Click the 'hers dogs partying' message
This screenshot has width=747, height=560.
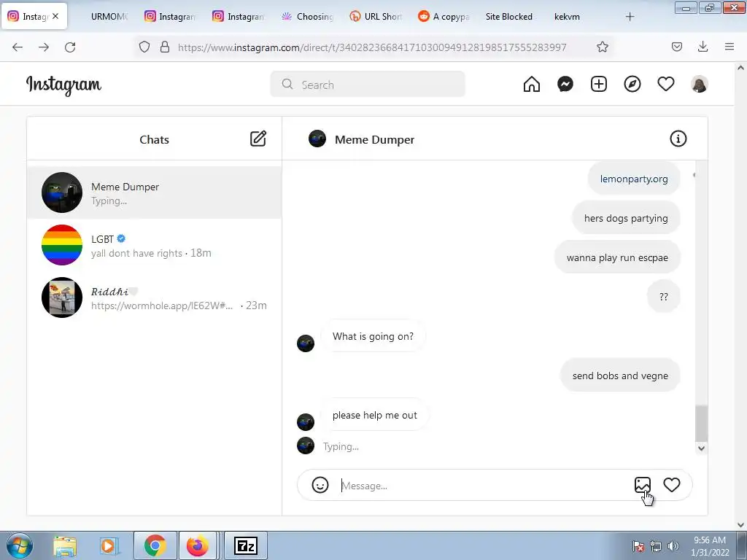point(626,218)
